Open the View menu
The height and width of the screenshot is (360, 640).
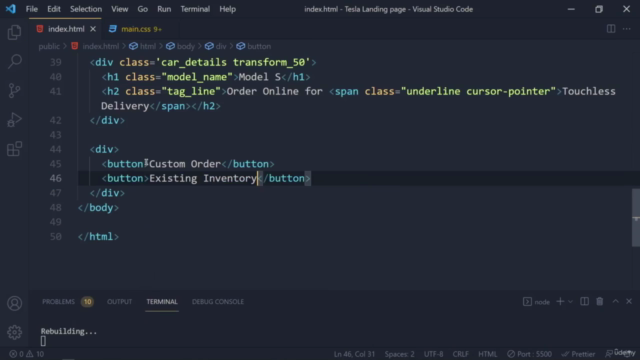click(120, 9)
